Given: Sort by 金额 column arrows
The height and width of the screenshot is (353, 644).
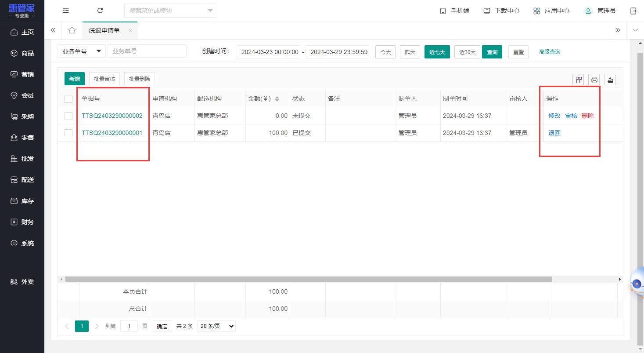Looking at the screenshot, I should (277, 99).
